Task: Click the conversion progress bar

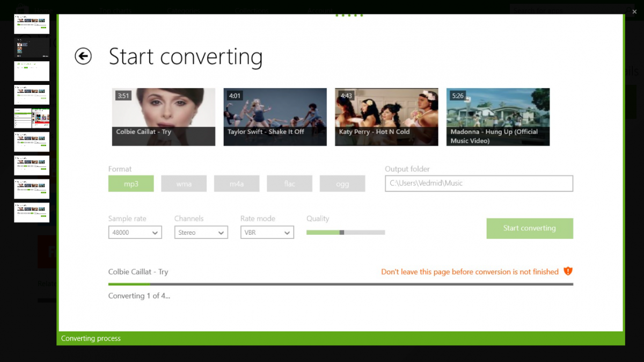Action: pos(341,284)
